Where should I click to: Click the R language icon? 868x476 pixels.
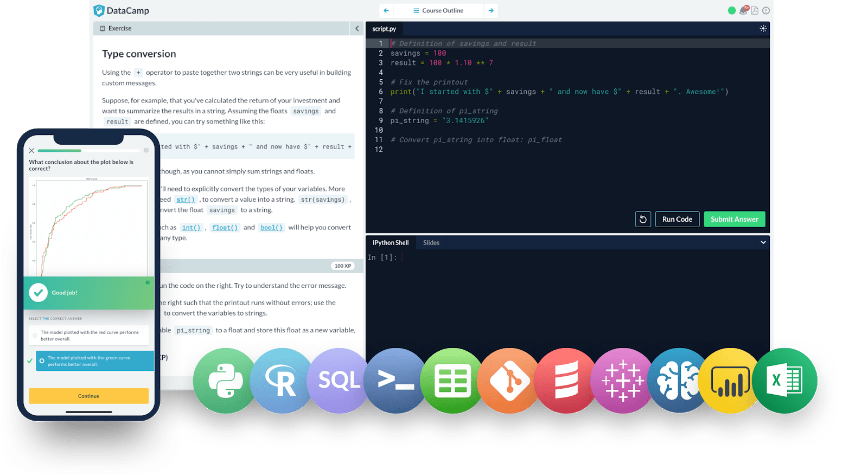click(282, 381)
